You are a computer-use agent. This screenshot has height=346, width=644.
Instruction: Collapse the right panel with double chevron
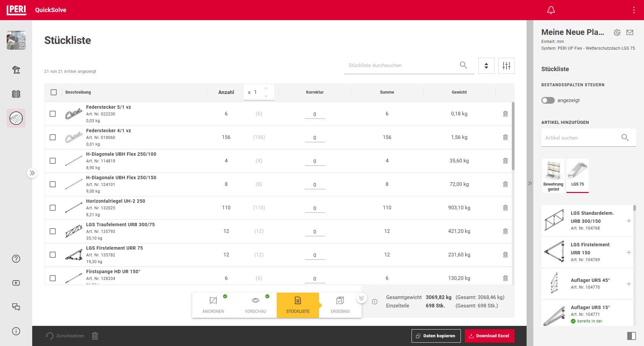pyautogui.click(x=530, y=183)
